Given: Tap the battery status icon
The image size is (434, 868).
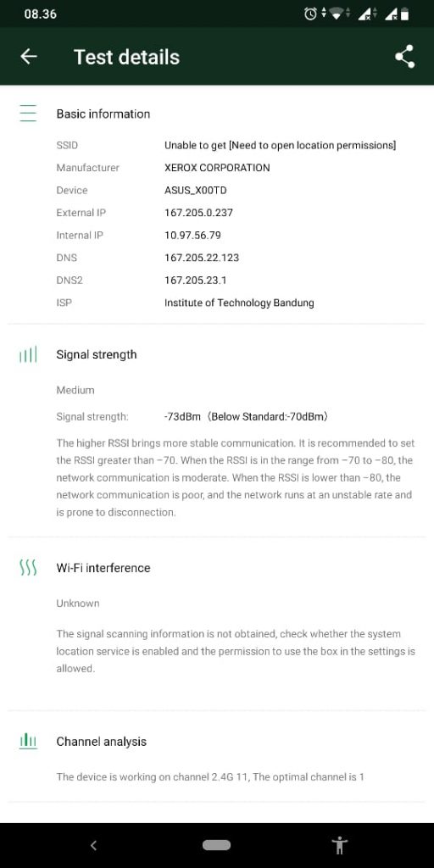Looking at the screenshot, I should [x=404, y=14].
